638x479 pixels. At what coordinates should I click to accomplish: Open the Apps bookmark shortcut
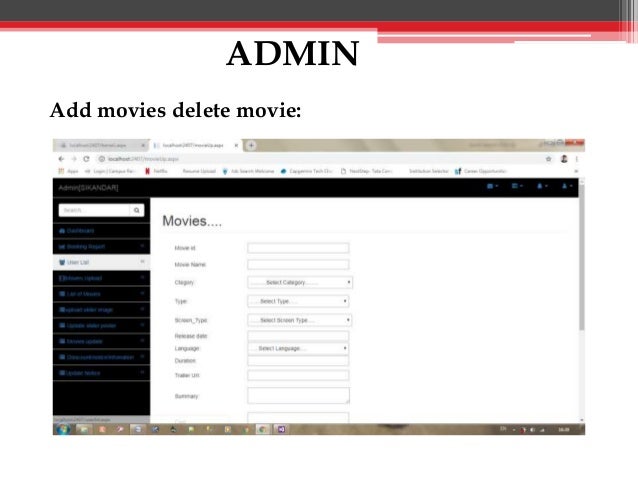[68, 171]
